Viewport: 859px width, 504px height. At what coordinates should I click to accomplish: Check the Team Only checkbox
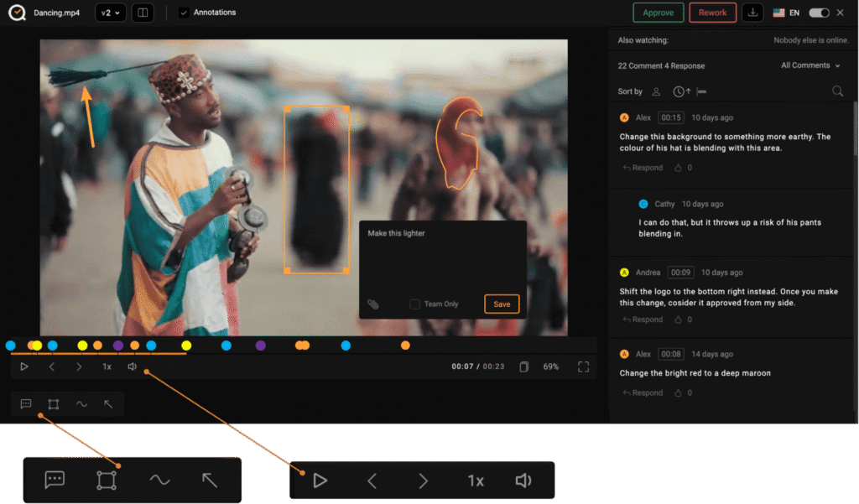(414, 304)
